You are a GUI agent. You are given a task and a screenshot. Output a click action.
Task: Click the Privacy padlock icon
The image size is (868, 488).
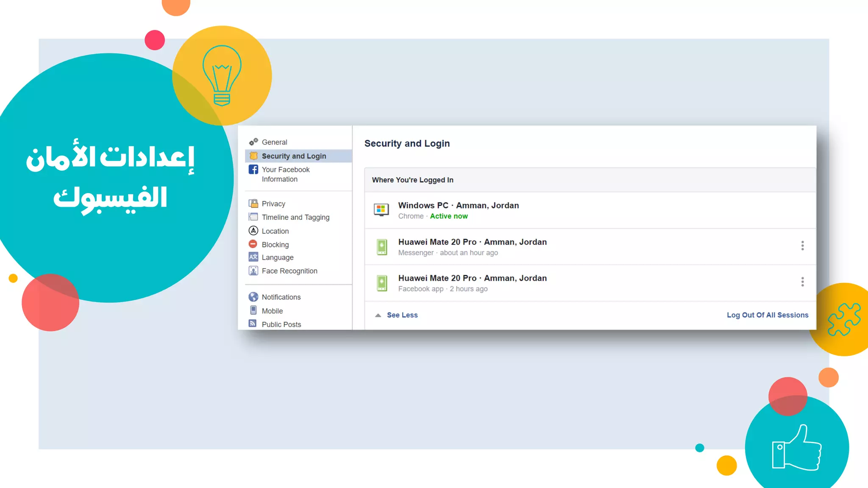pos(253,204)
